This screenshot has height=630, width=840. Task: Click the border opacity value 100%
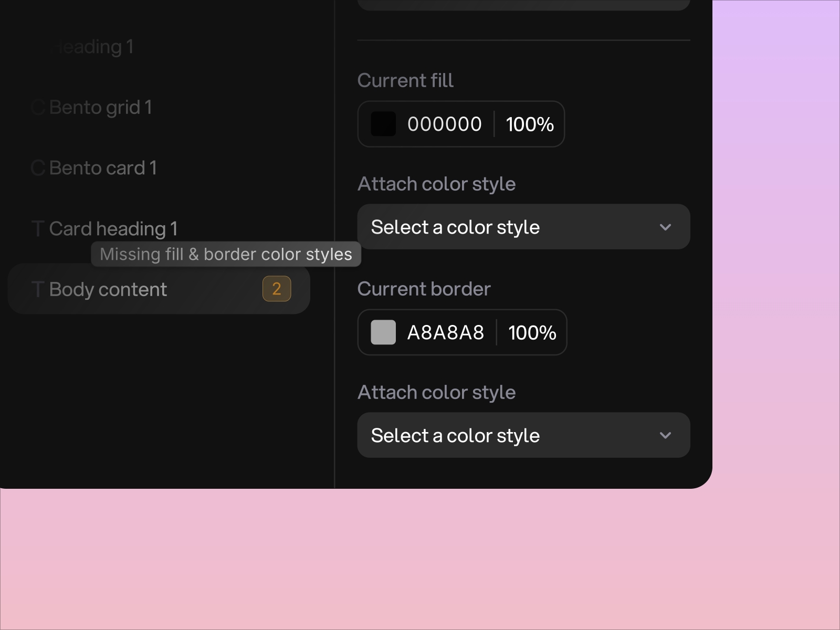(x=531, y=332)
